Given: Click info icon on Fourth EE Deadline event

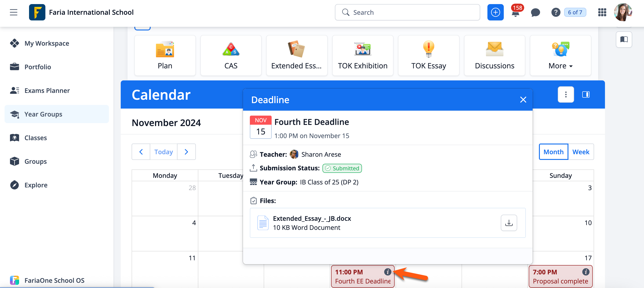Looking at the screenshot, I should coord(387,272).
